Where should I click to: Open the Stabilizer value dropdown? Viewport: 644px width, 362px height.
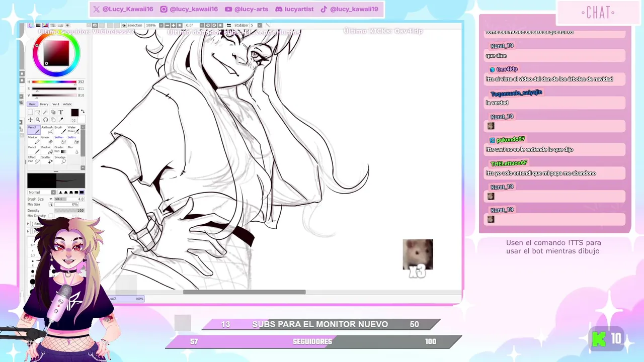pos(260,25)
